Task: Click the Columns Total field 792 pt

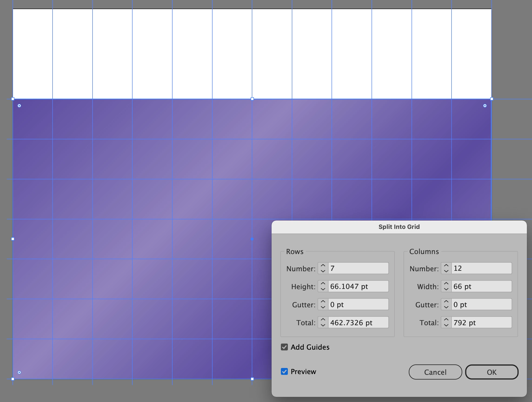Action: coord(481,323)
